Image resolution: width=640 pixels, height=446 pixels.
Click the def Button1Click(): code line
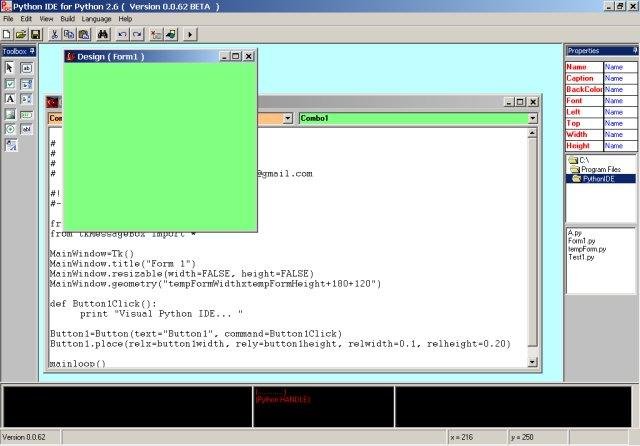[x=103, y=304]
